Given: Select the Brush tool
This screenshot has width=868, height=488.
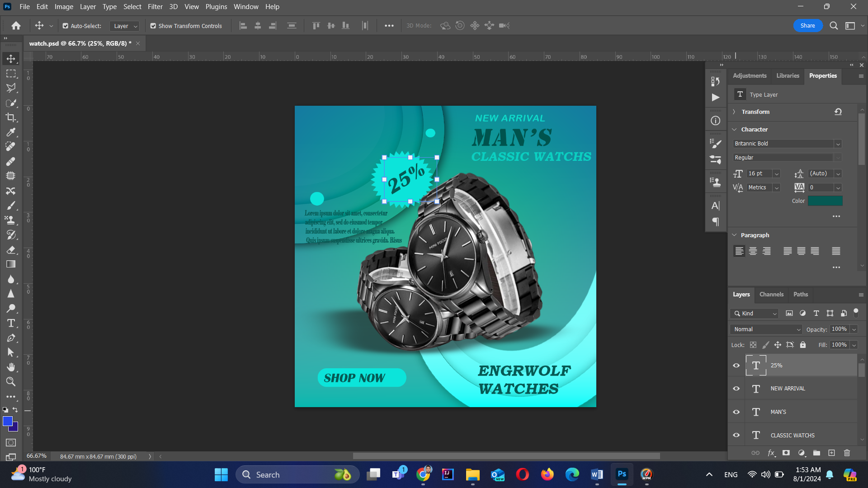Looking at the screenshot, I should (x=11, y=206).
